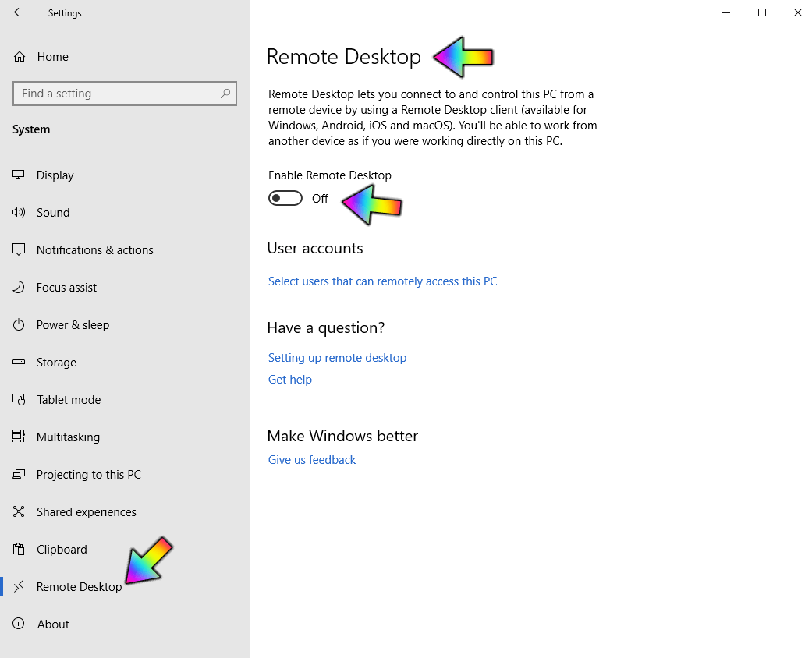
Task: Click the Notifications & actions icon
Action: tap(19, 249)
